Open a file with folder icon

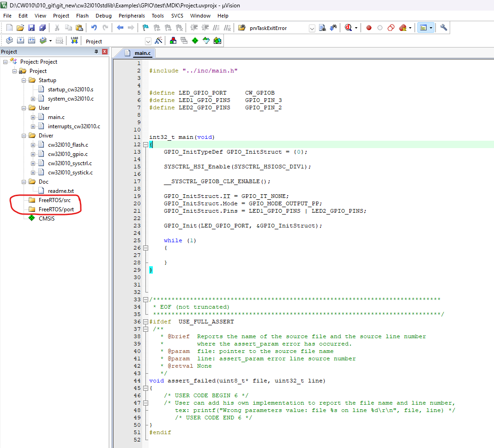coord(20,28)
